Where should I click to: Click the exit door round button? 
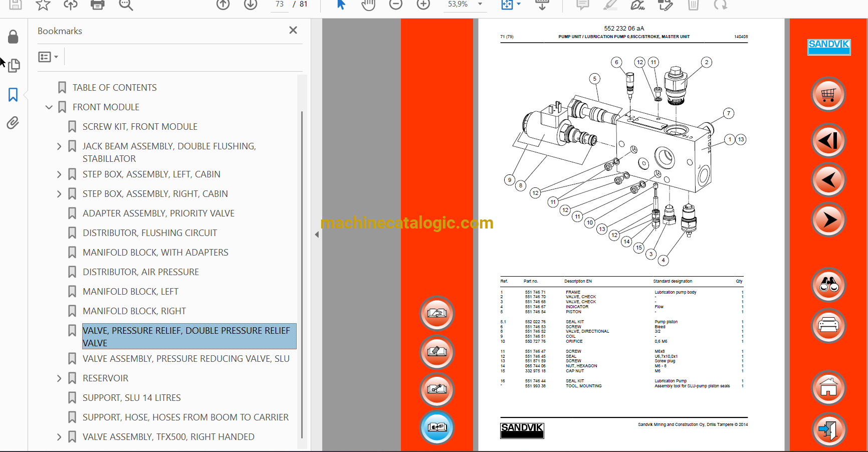point(828,429)
